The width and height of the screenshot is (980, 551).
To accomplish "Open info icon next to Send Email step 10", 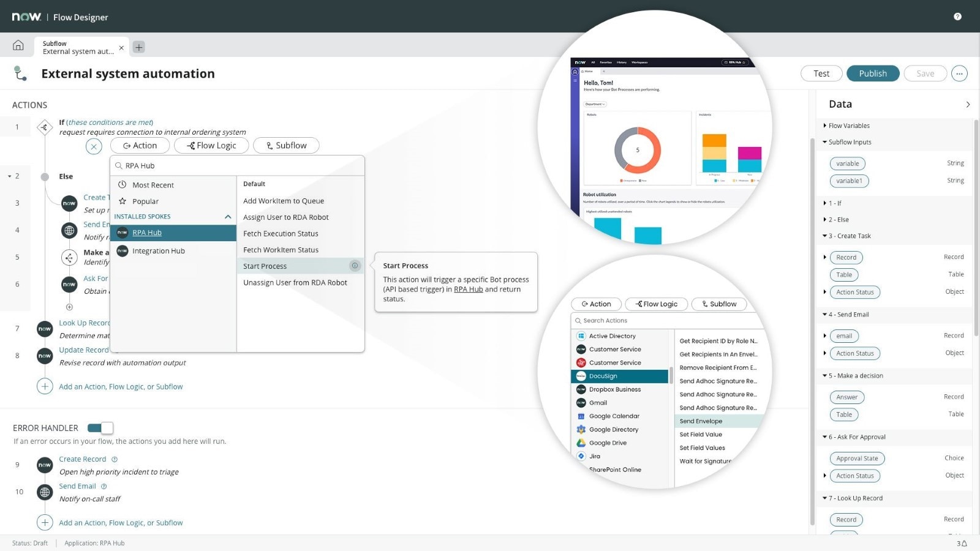I will coord(104,486).
